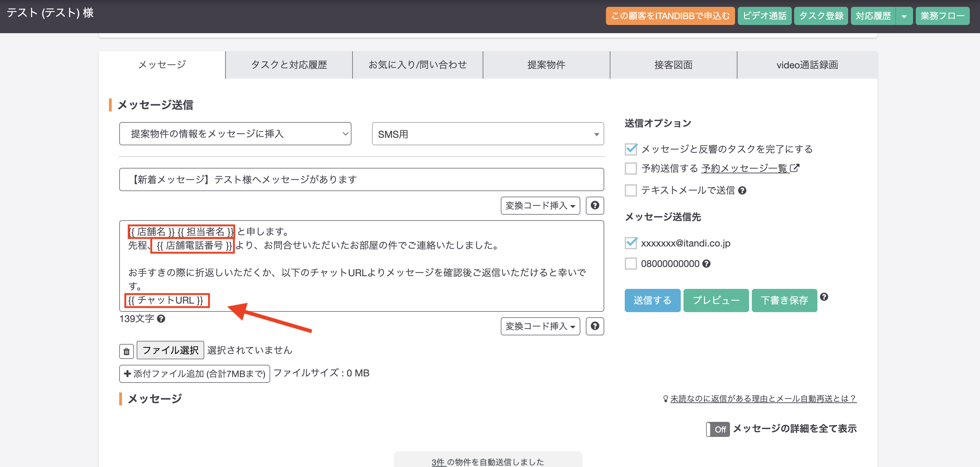Open 予約メッセージ一覧 link
980x467 pixels.
745,168
